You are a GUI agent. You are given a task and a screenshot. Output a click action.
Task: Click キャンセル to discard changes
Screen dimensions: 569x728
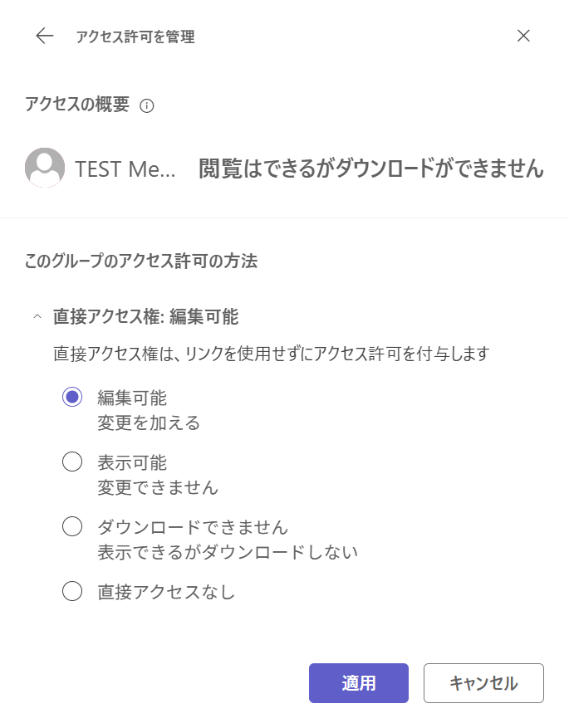pos(483,683)
